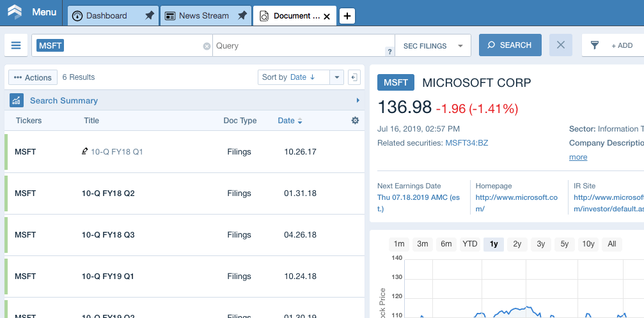The height and width of the screenshot is (318, 644).
Task: Open query help question mark
Action: coord(389,52)
